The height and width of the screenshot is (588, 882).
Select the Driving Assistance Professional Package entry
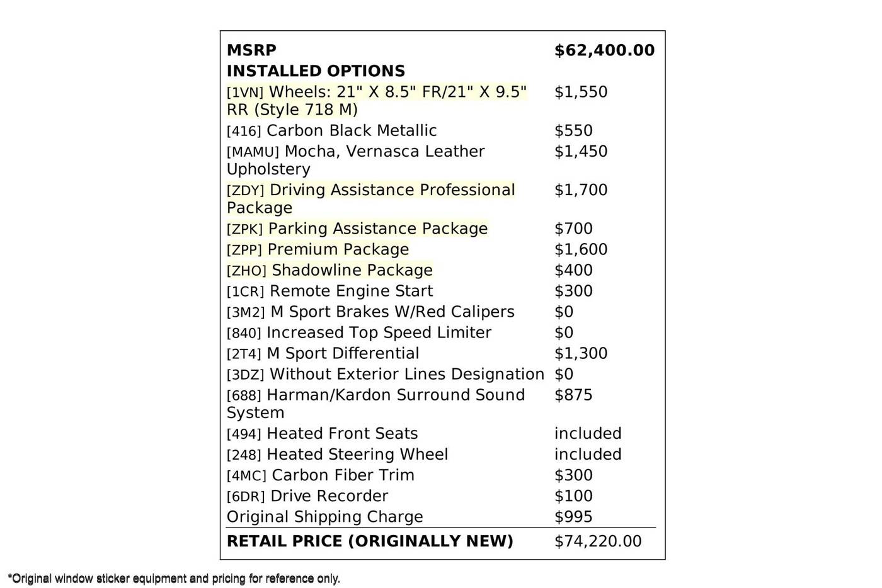371,199
